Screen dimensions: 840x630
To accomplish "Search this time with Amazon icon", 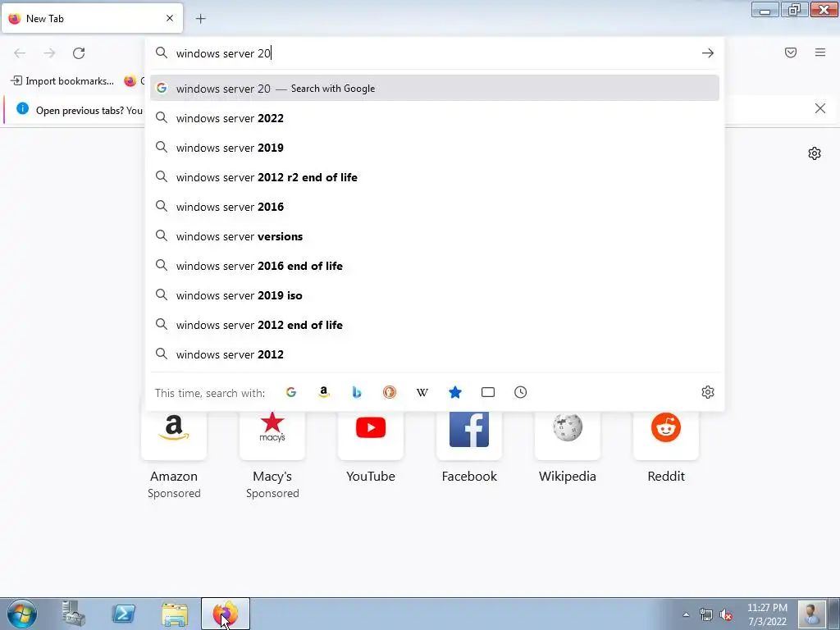I will (323, 392).
